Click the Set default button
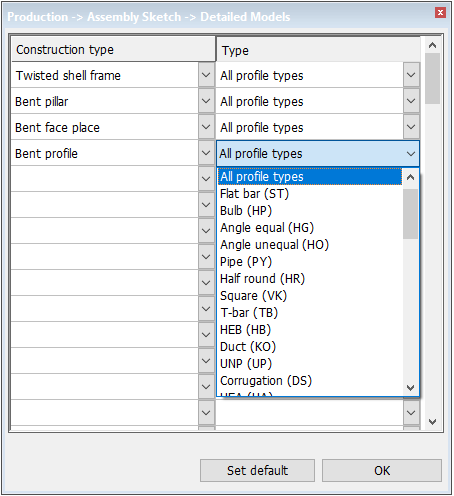Viewport: 454px width, 496px height. point(257,471)
